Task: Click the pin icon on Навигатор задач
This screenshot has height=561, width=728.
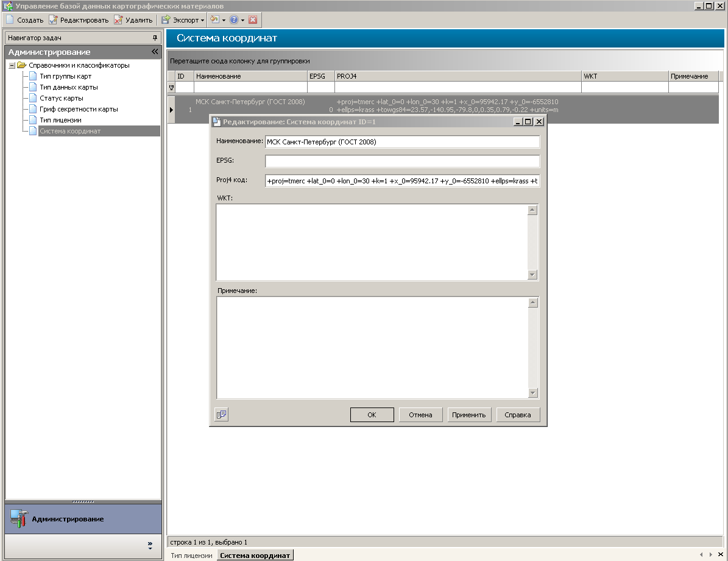Action: (x=155, y=38)
